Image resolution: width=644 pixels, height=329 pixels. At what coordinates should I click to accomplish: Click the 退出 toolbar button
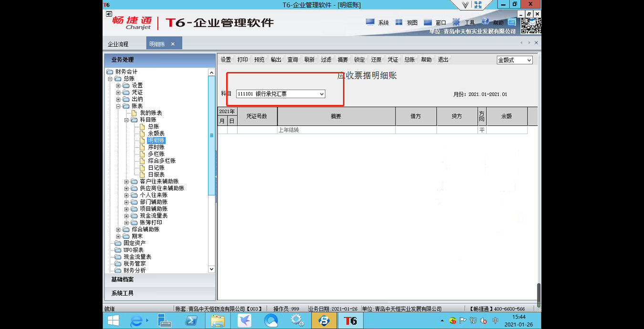[443, 60]
